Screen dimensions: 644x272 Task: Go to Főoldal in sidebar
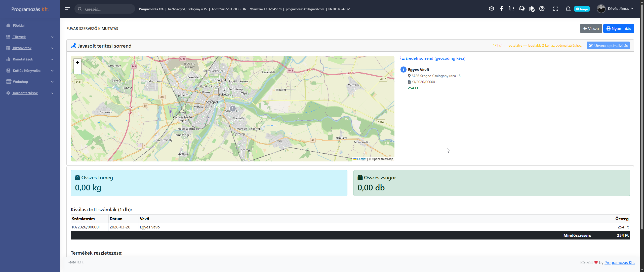19,25
